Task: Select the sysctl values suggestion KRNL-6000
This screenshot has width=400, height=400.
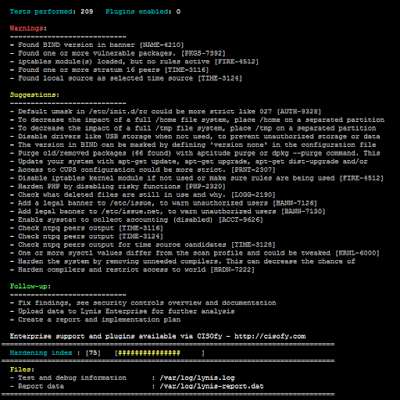Action: click(195, 253)
